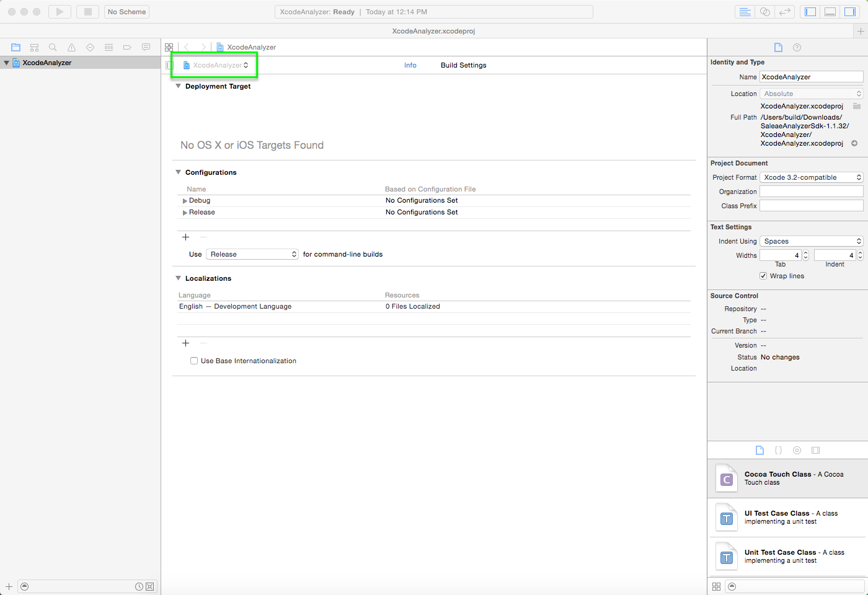
Task: Open the Find navigator search icon
Action: coord(53,47)
